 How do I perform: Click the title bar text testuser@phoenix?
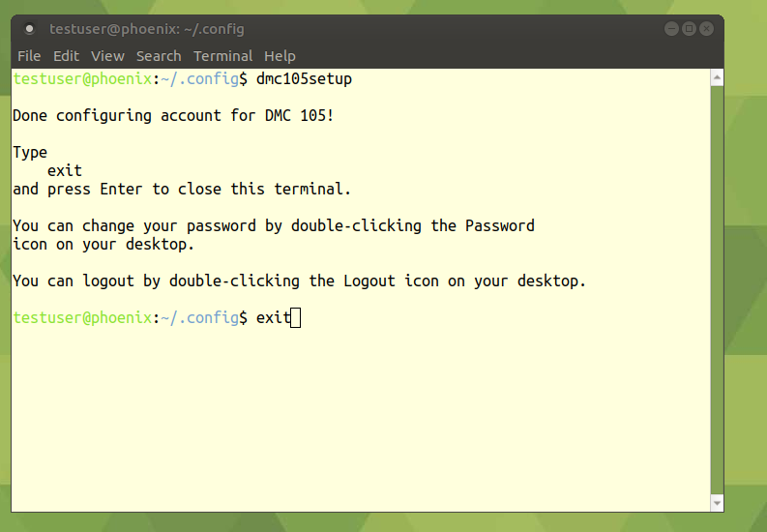(147, 29)
